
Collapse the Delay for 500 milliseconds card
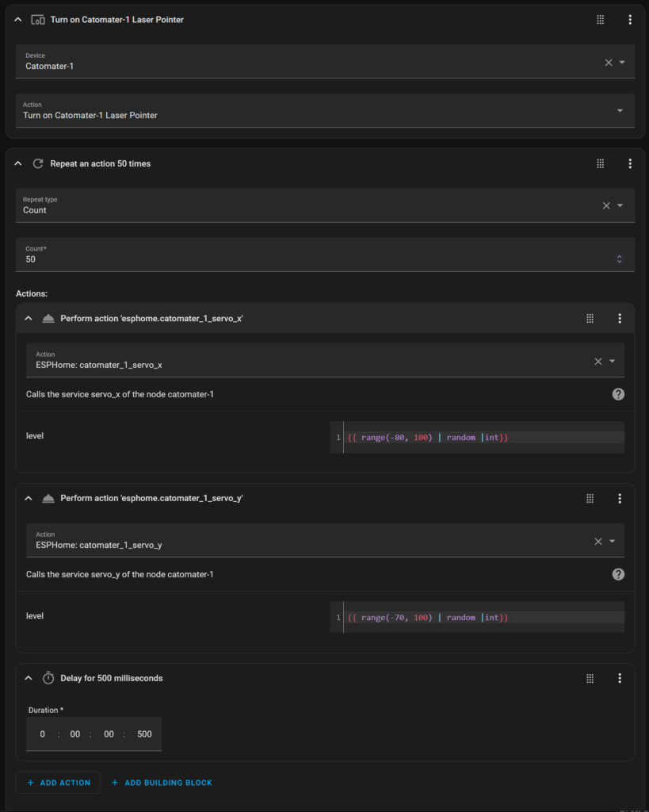coord(29,679)
